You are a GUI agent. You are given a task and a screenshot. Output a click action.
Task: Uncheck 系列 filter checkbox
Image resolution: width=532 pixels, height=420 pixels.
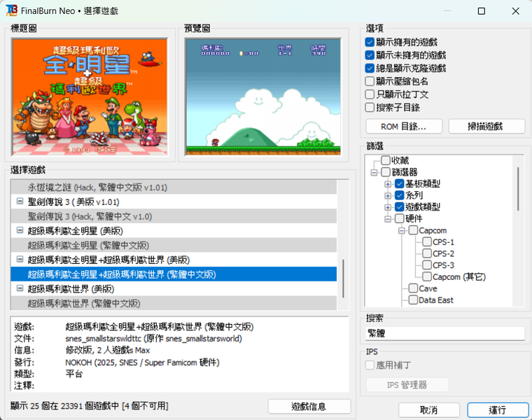coord(399,195)
